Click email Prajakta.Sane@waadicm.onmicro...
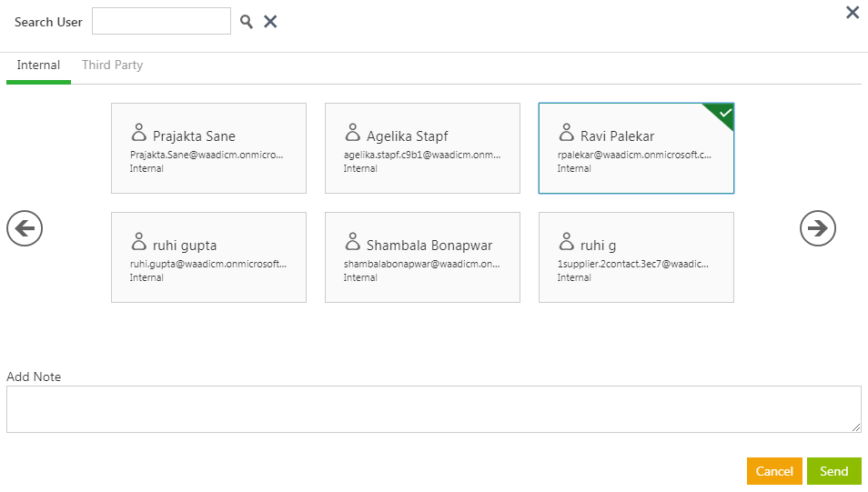This screenshot has width=868, height=492. tap(207, 155)
